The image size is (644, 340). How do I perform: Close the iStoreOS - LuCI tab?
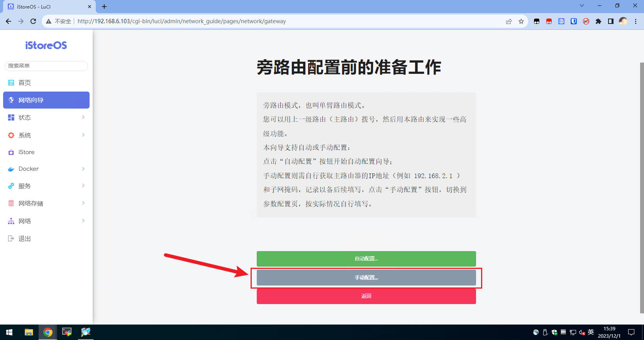89,7
